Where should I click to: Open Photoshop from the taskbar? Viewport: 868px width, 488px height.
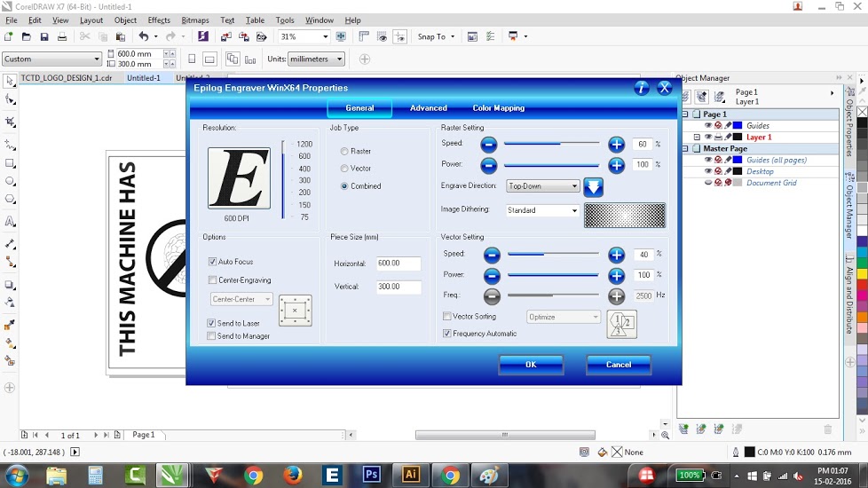372,475
